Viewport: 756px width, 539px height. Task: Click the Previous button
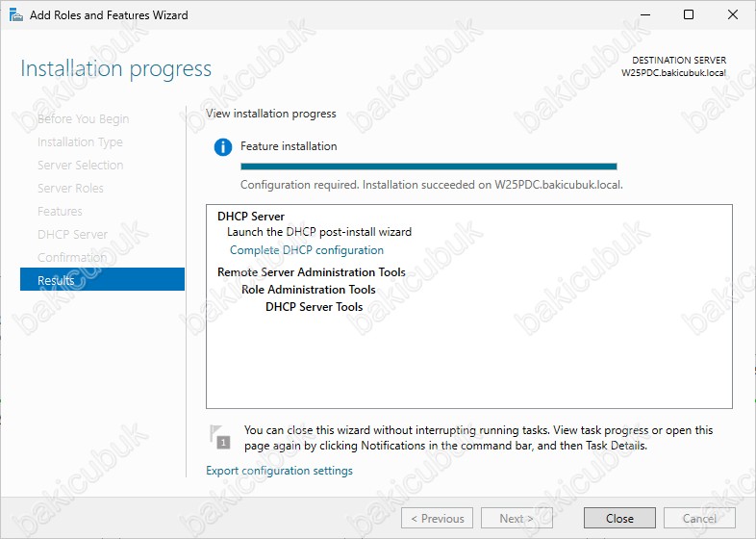pyautogui.click(x=437, y=518)
